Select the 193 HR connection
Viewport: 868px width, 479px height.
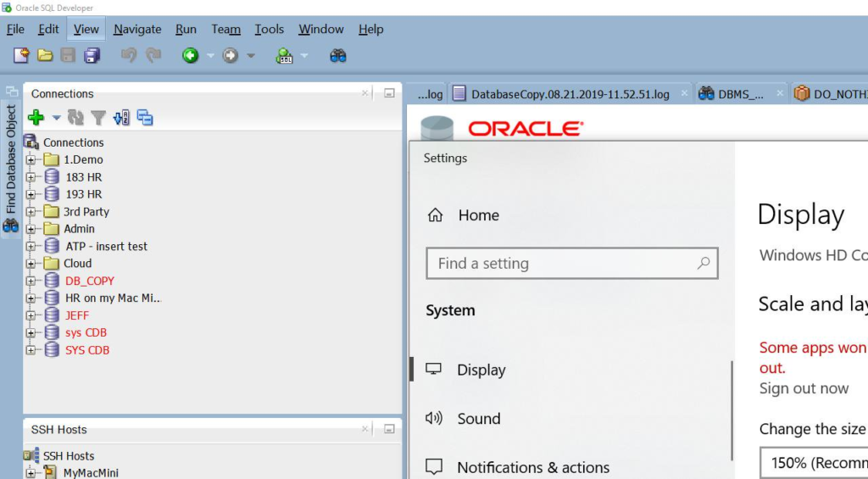84,194
